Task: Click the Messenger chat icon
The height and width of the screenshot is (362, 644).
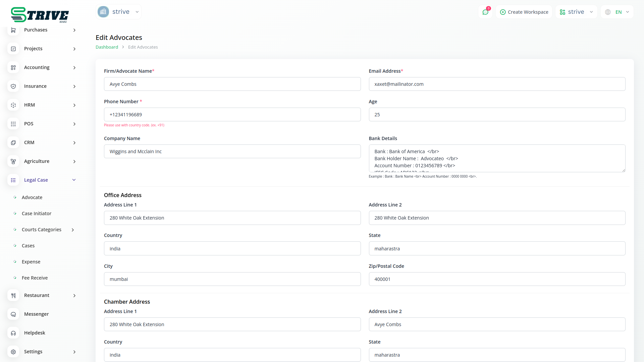Action: pos(13,314)
